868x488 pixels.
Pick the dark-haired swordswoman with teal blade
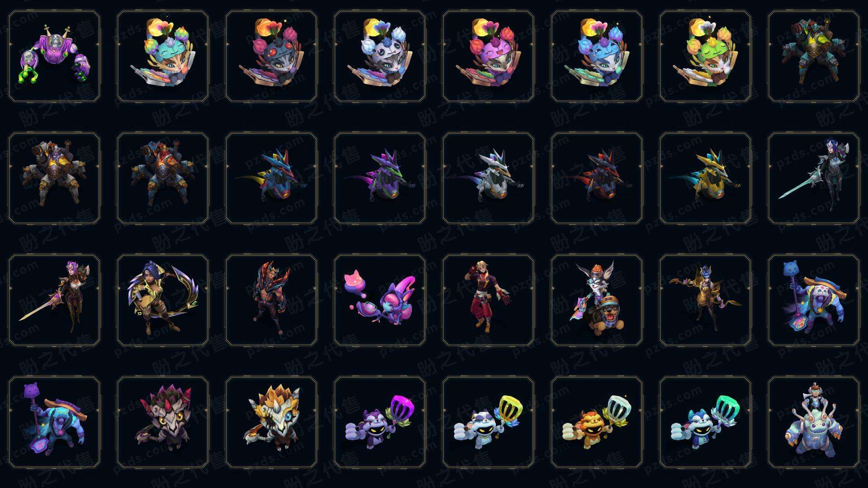[x=814, y=178]
